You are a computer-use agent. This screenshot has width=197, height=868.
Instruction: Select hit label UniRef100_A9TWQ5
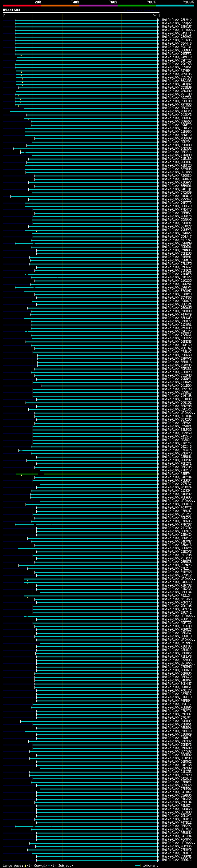(177, 104)
